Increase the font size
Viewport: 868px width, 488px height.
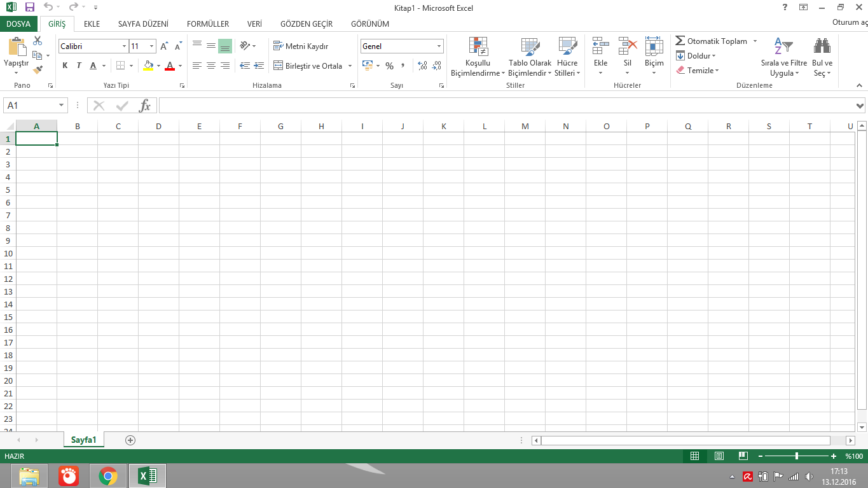(x=164, y=46)
